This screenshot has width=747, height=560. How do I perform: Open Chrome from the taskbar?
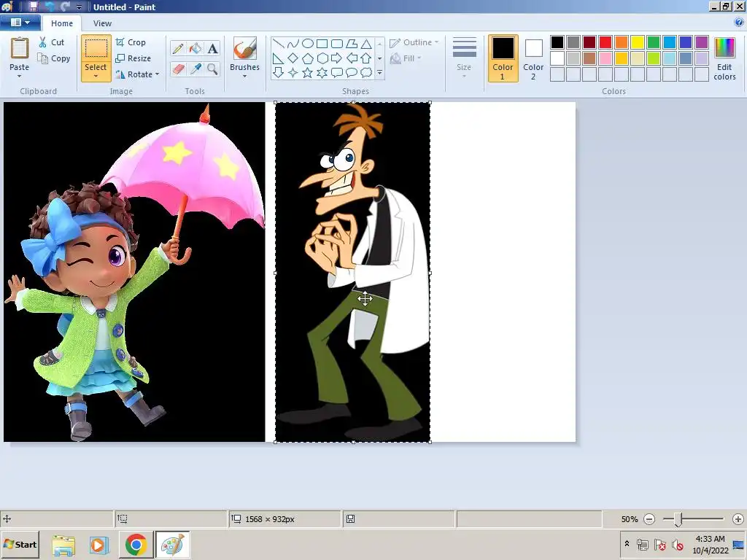click(136, 544)
